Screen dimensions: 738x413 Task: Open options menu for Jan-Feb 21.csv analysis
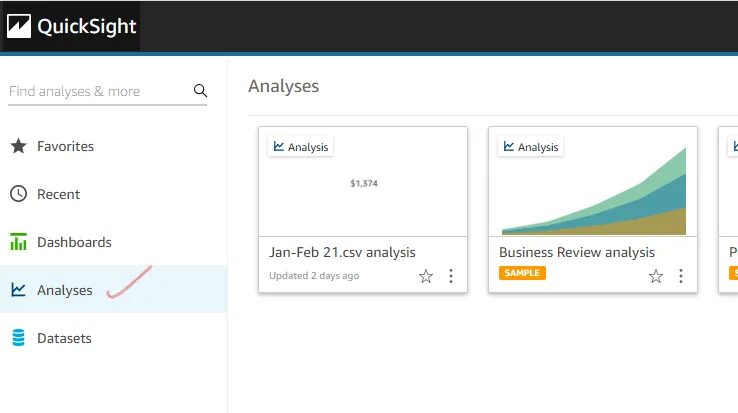pyautogui.click(x=451, y=276)
